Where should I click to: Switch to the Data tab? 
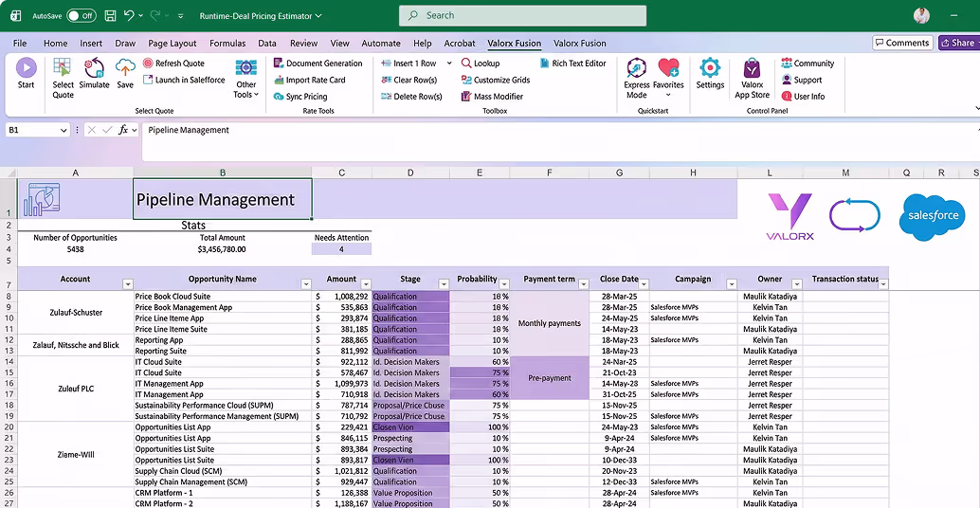267,43
